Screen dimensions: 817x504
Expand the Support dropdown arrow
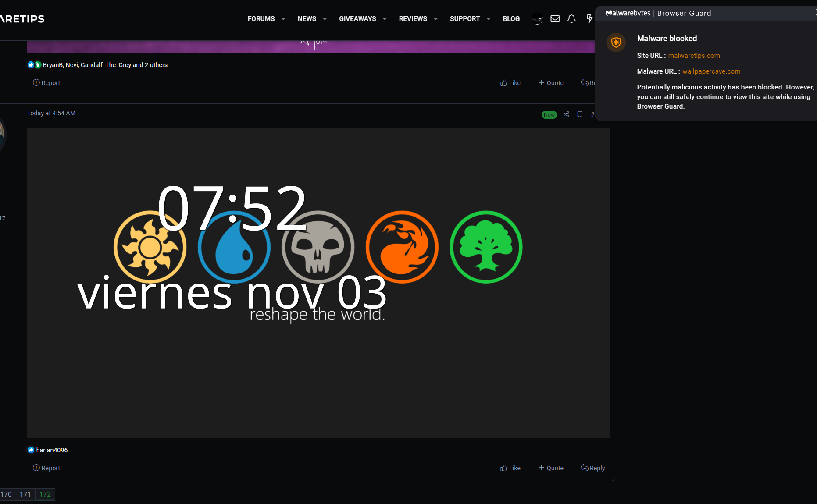pyautogui.click(x=489, y=19)
